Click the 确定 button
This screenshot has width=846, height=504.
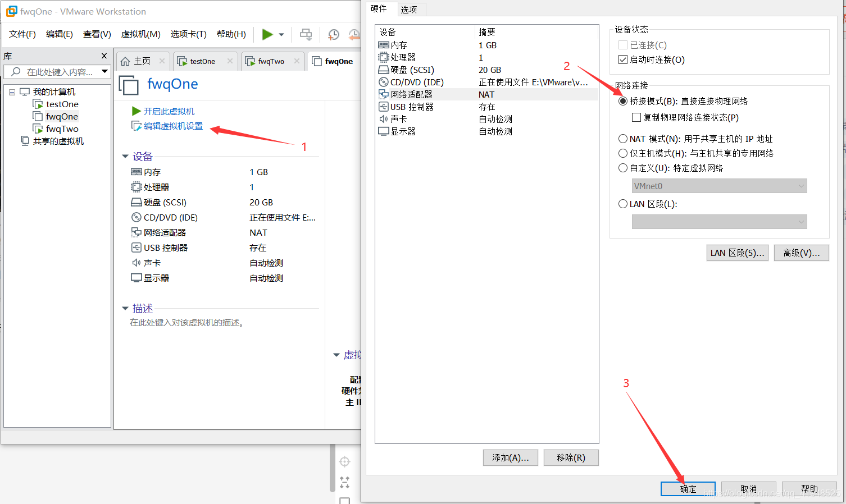coord(688,489)
